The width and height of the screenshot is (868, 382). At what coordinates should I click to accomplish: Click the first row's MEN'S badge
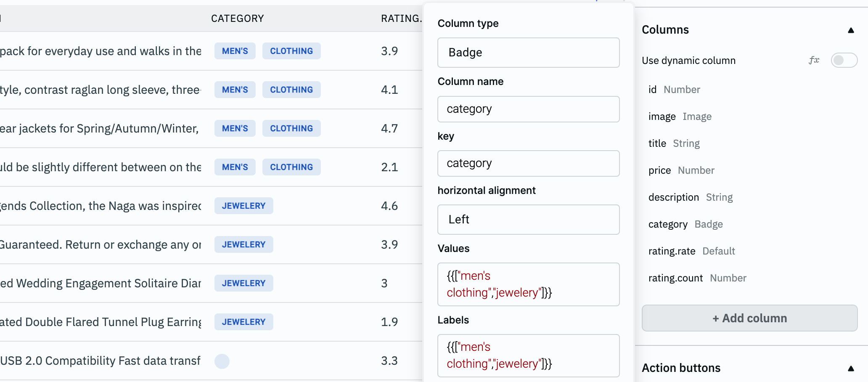pos(235,51)
